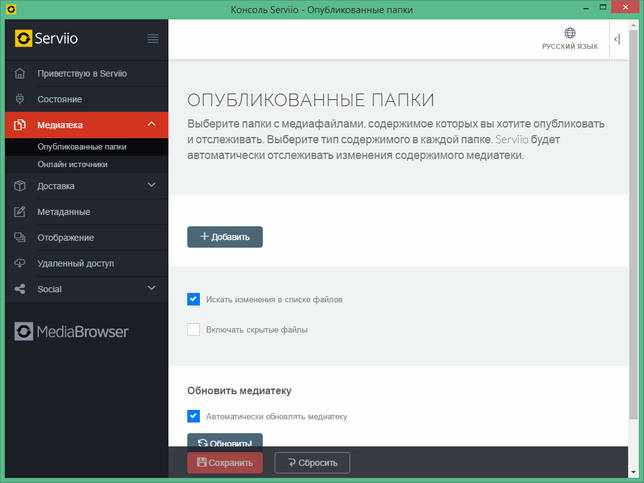Click the Доставка box icon
The image size is (644, 483).
pos(20,186)
